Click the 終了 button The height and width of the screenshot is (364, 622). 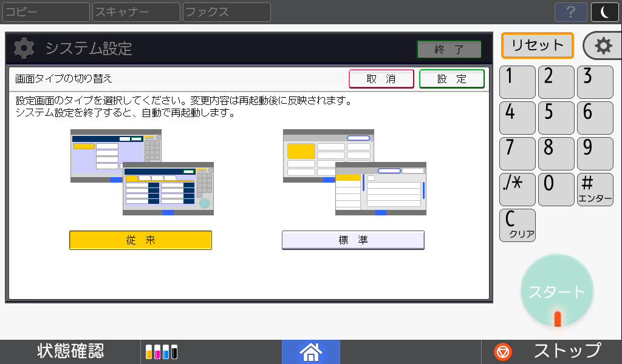point(449,49)
